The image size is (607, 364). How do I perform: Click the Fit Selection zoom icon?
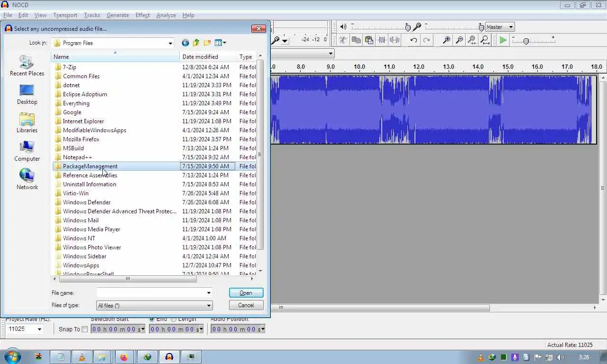[x=472, y=40]
